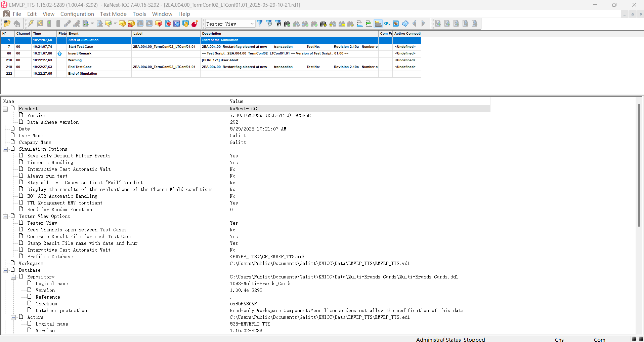
Task: Toggle the highlighted yellow-bar view button
Action: click(378, 24)
